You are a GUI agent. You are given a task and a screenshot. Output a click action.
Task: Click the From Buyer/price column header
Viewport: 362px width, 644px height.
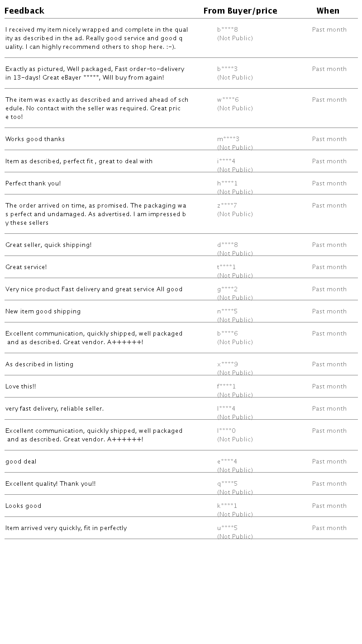pos(240,11)
